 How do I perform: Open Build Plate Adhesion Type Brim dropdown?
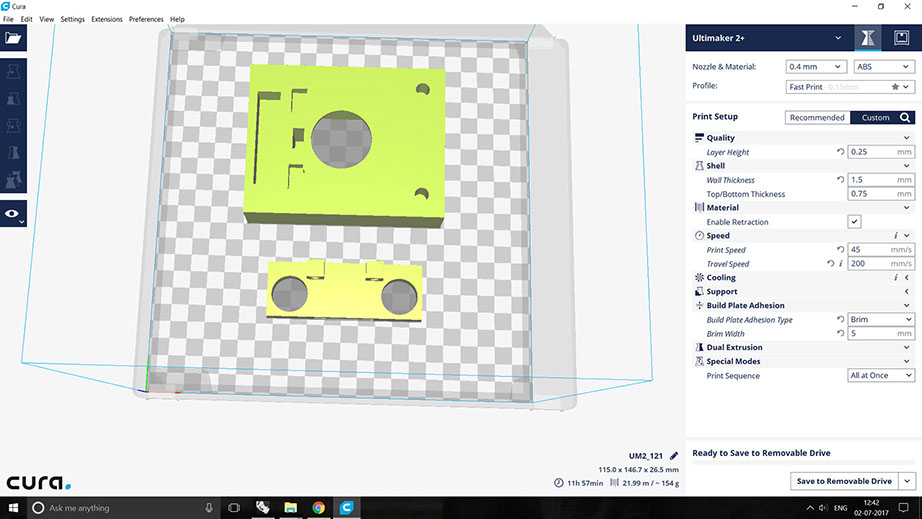pos(881,320)
